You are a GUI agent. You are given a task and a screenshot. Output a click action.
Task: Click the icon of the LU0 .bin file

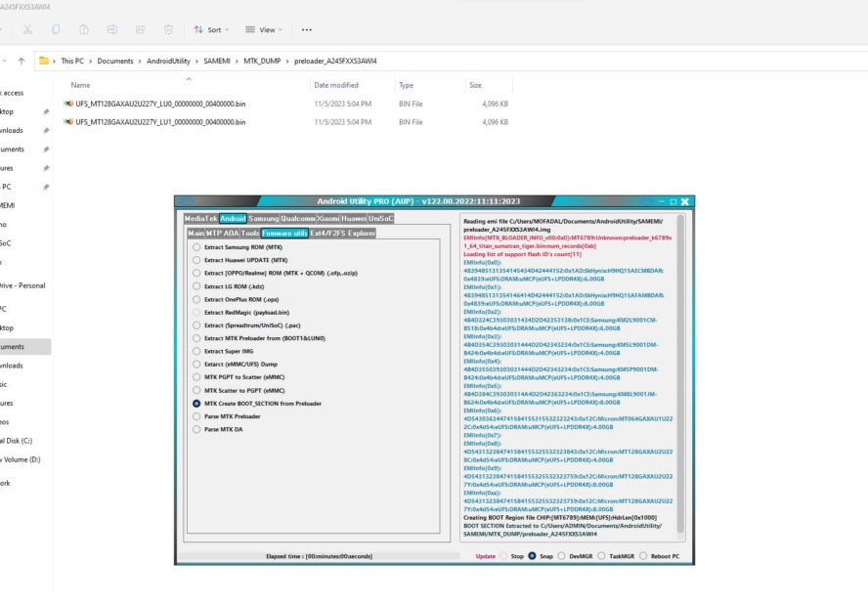pos(68,104)
